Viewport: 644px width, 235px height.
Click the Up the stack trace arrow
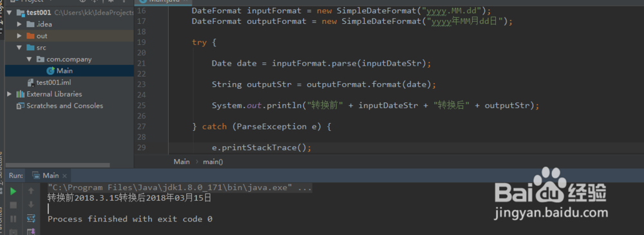[x=31, y=191]
